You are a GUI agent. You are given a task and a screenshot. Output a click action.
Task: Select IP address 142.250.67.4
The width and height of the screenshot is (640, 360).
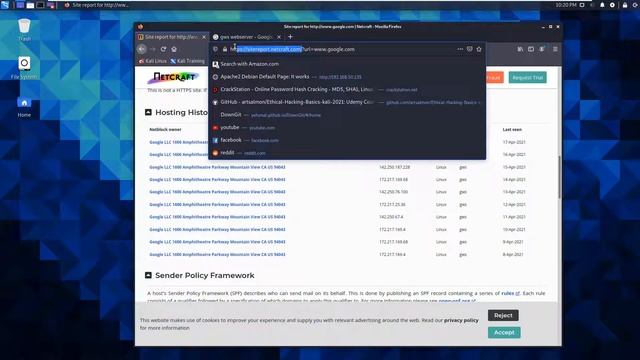[x=391, y=217]
